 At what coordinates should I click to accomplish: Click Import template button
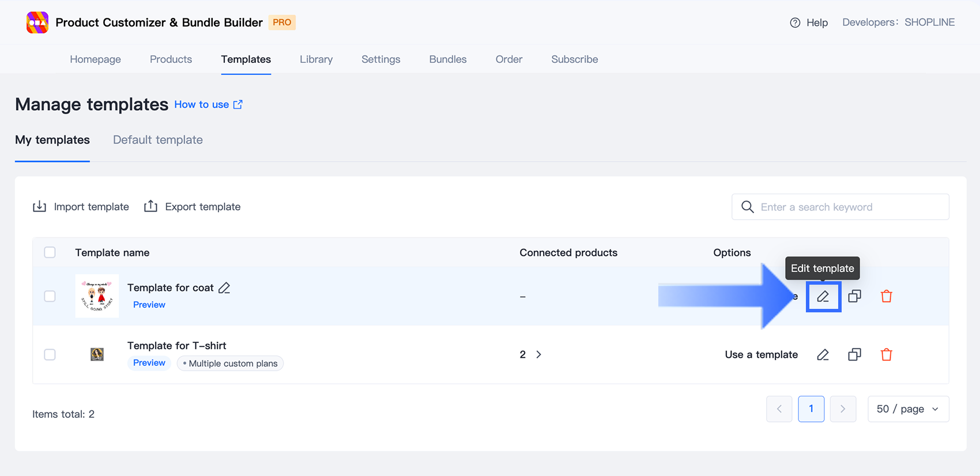pos(81,206)
